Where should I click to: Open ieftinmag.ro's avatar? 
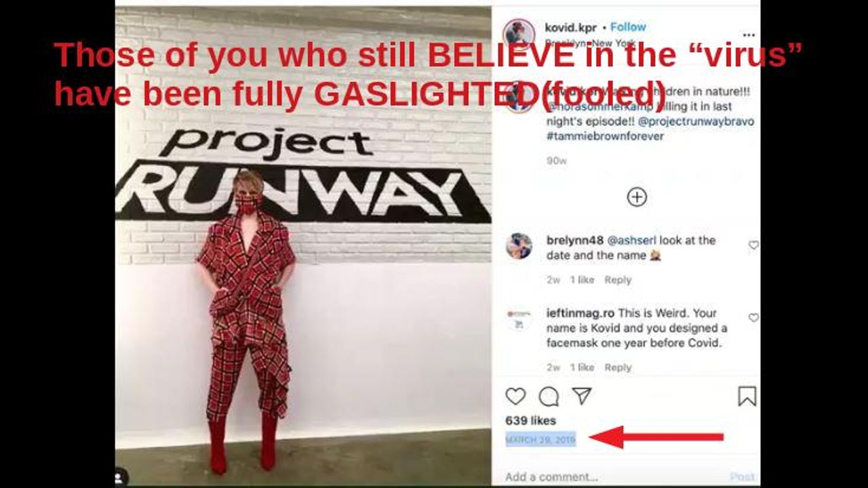[x=519, y=319]
